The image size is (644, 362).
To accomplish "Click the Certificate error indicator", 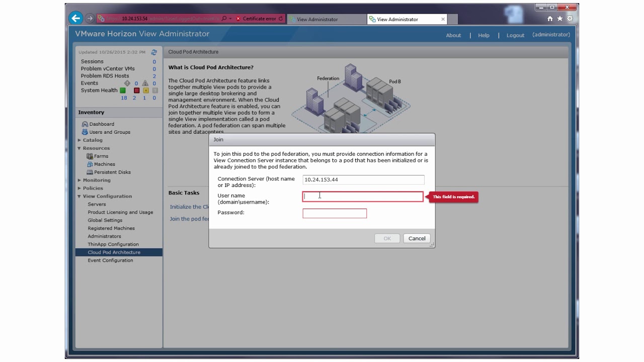I will [256, 19].
